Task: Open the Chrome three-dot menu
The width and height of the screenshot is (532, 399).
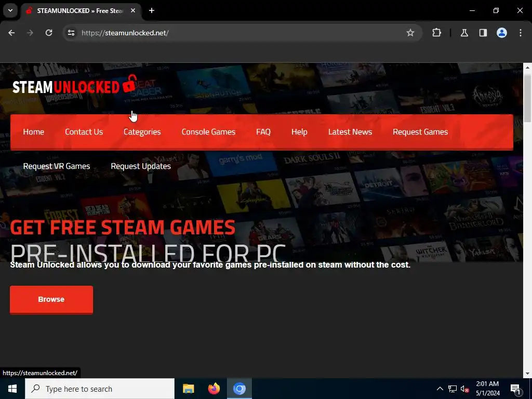Action: pos(521,33)
